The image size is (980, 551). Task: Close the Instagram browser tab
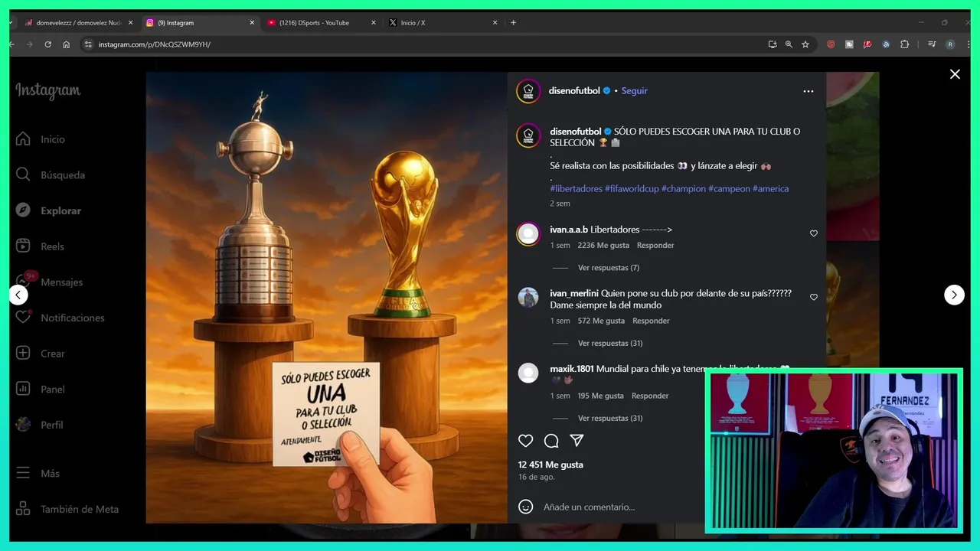252,23
